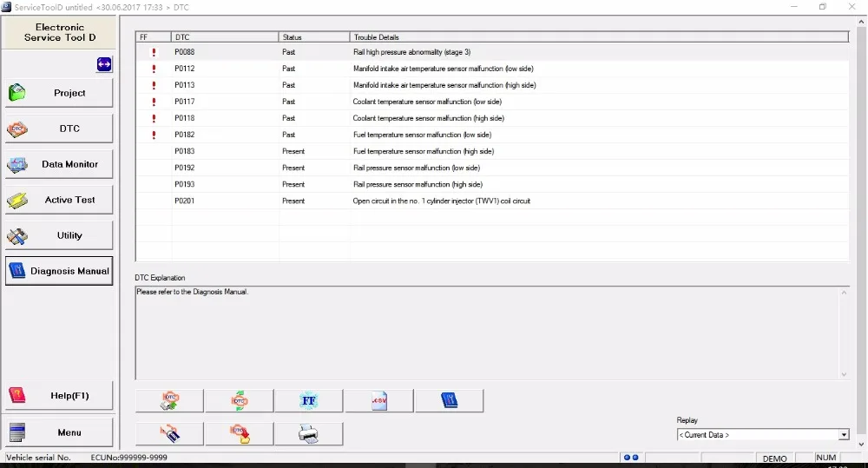The height and width of the screenshot is (468, 868).
Task: Open the Replay Current Data dropdown
Action: coord(844,435)
